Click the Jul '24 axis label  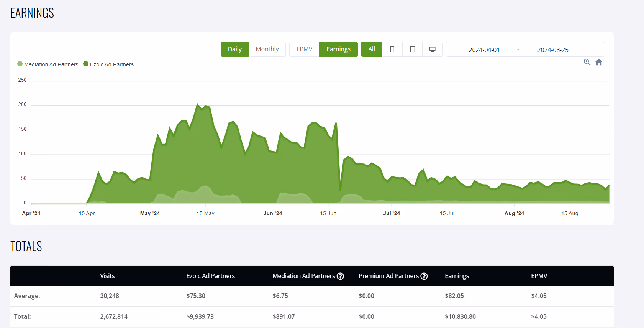click(x=392, y=213)
